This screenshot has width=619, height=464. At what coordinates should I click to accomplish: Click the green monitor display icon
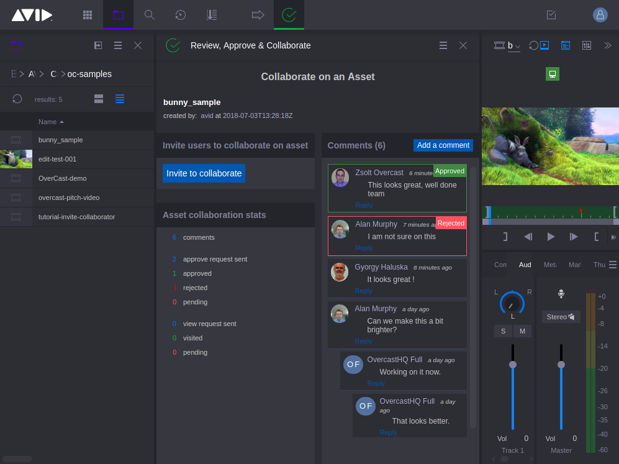coord(552,74)
